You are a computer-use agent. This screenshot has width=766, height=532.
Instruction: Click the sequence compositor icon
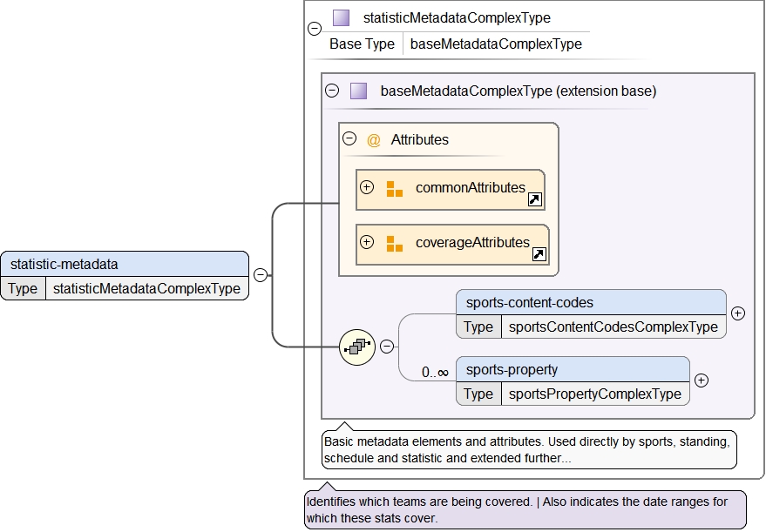coord(356,347)
